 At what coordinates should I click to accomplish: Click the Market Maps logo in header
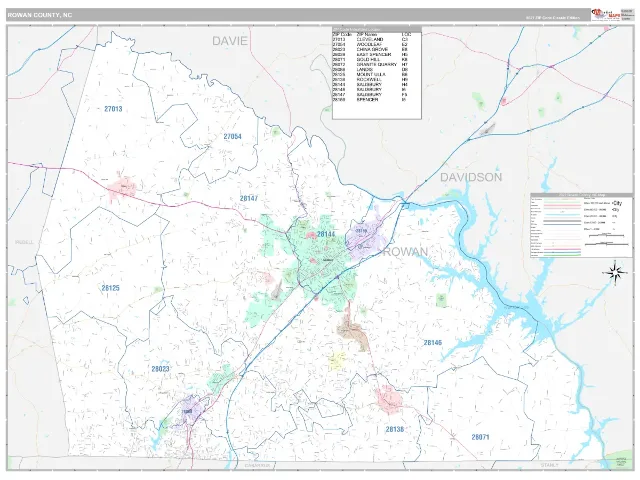[606, 14]
